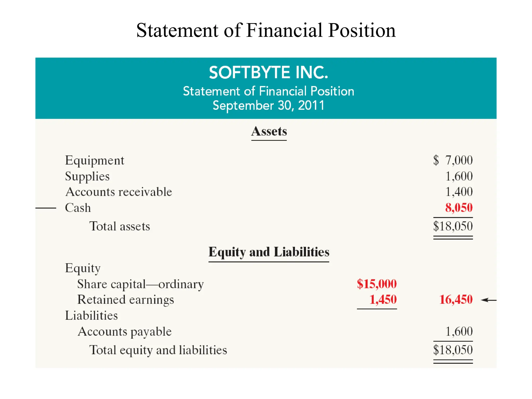Click the September 30, 2011 date line
This screenshot has height=399, width=532.
click(x=268, y=105)
